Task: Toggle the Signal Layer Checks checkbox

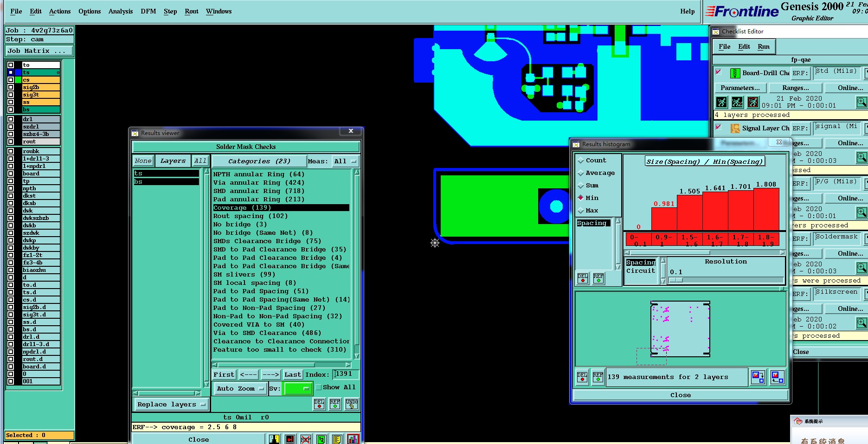Action: 719,127
